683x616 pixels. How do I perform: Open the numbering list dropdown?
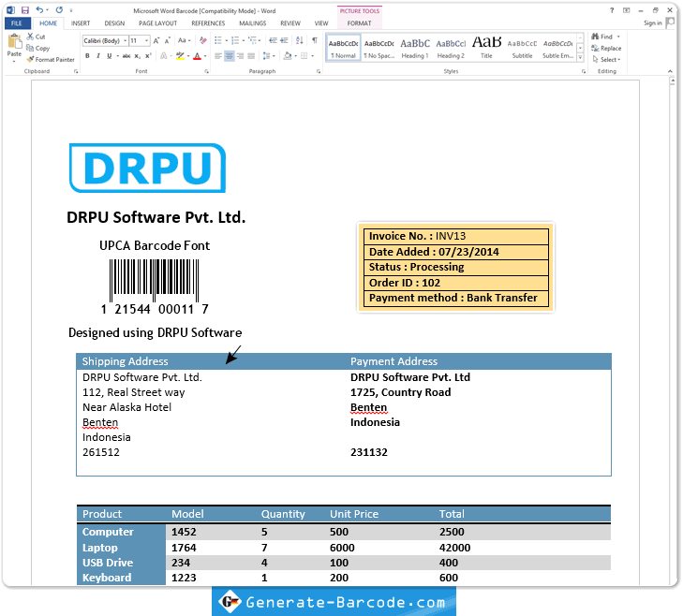click(243, 40)
